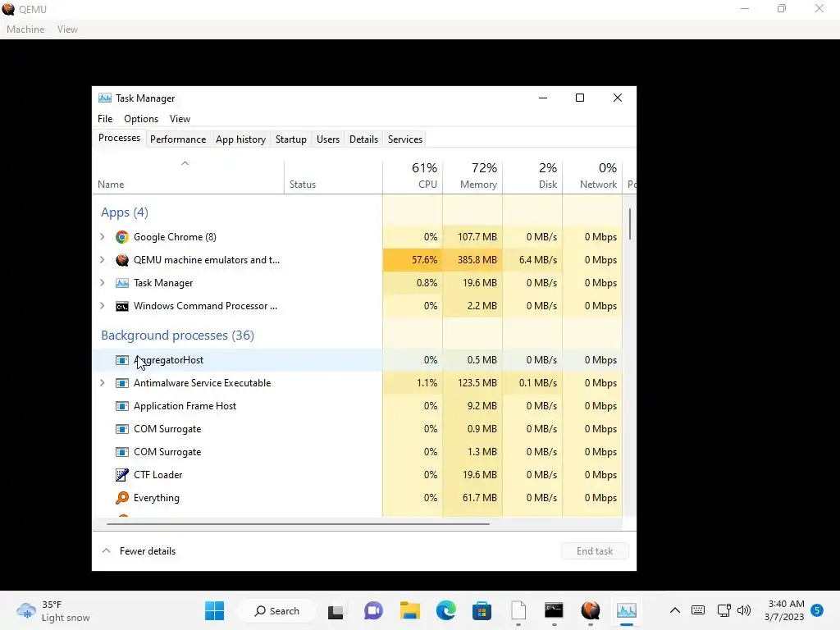
Task: Click the Application Frame Host icon
Action: (122, 406)
